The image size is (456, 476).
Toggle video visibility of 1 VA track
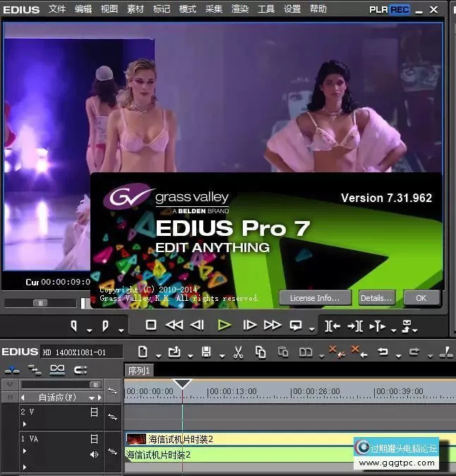pos(94,439)
